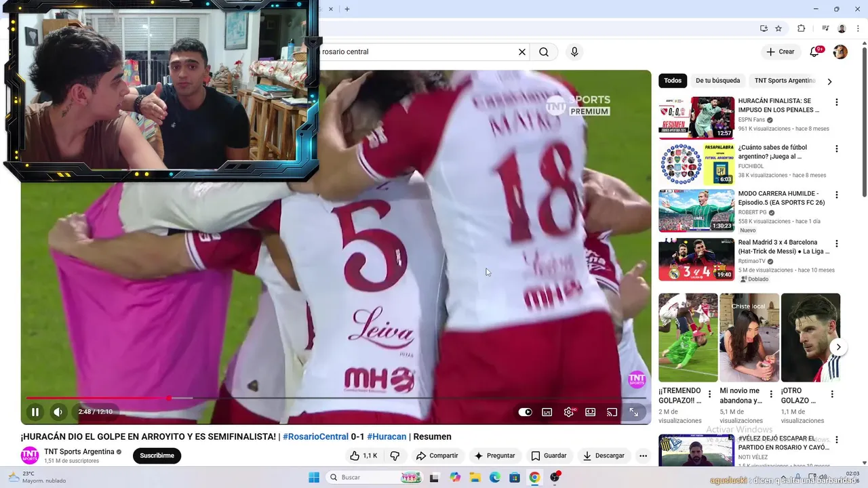Viewport: 868px width, 488px height.
Task: Cast video to another device
Action: click(612, 412)
